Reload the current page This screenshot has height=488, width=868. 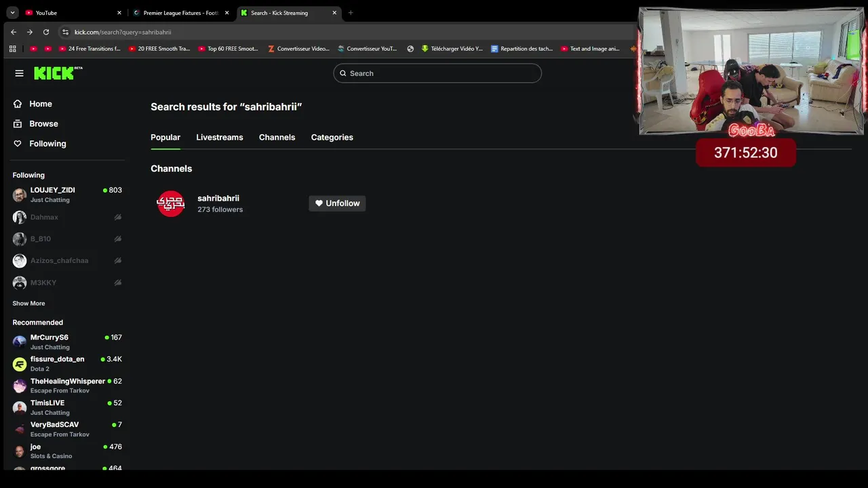[45, 32]
